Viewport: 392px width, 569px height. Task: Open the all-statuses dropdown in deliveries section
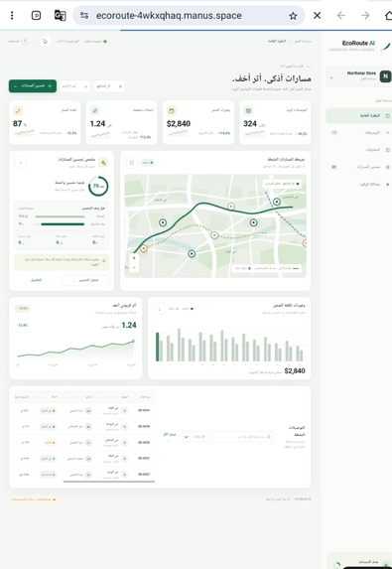point(196,437)
